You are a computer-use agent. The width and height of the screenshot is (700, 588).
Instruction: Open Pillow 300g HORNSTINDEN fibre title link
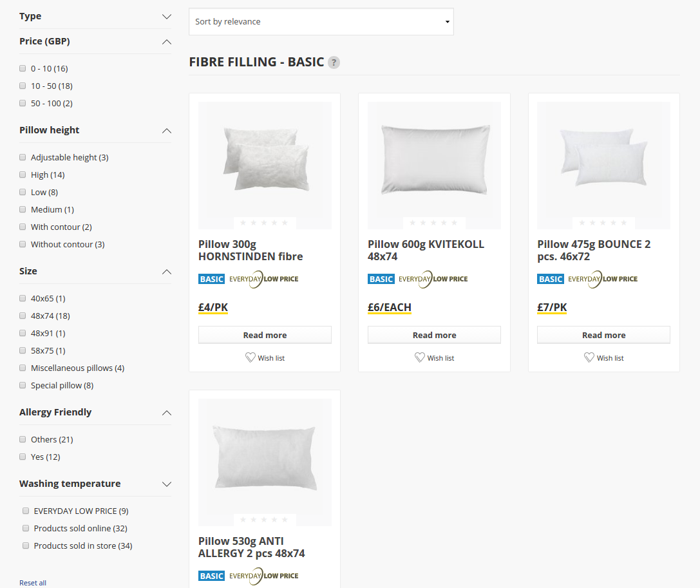click(x=251, y=251)
